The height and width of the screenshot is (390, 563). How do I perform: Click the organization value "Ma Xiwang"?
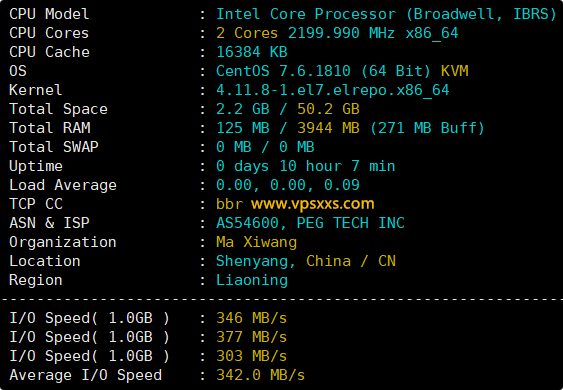coord(256,242)
